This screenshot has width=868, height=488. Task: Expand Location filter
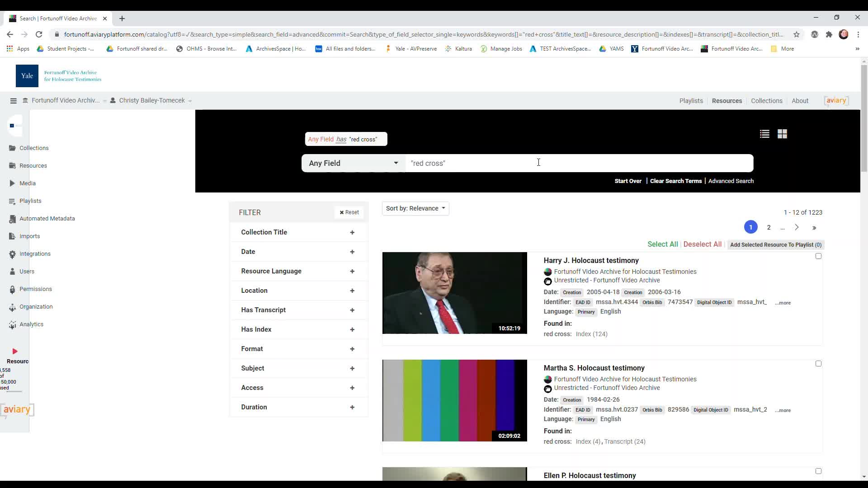pyautogui.click(x=298, y=291)
